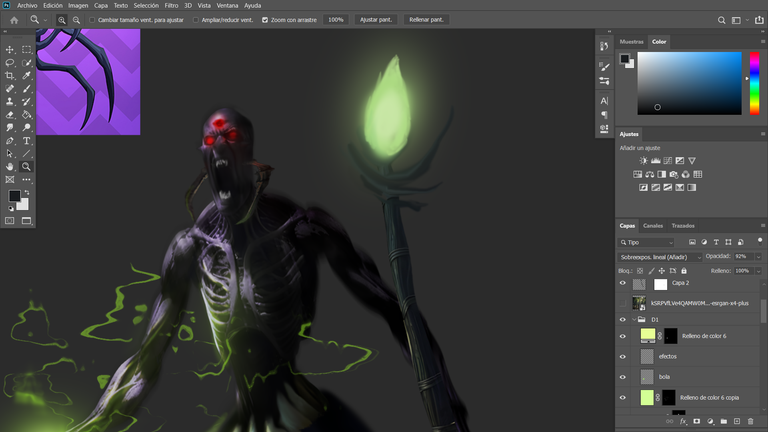This screenshot has width=768, height=432.
Task: Click the 'Rellenar pant.' button
Action: pyautogui.click(x=426, y=20)
